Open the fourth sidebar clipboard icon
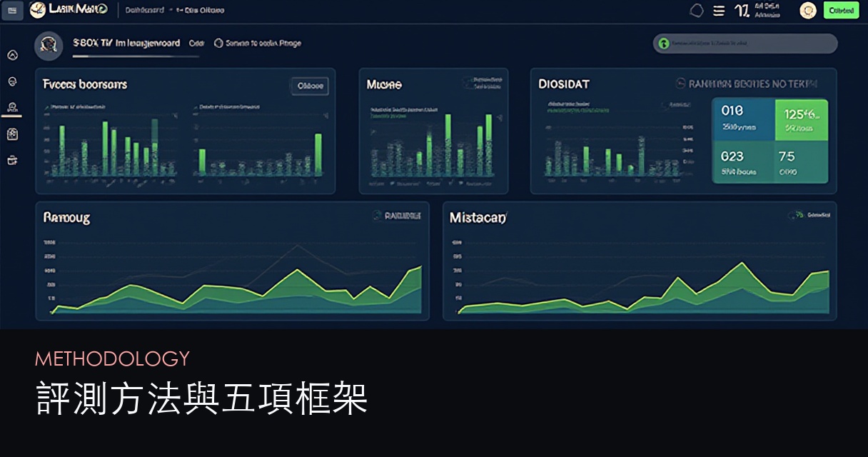Image resolution: width=868 pixels, height=457 pixels. [x=12, y=134]
